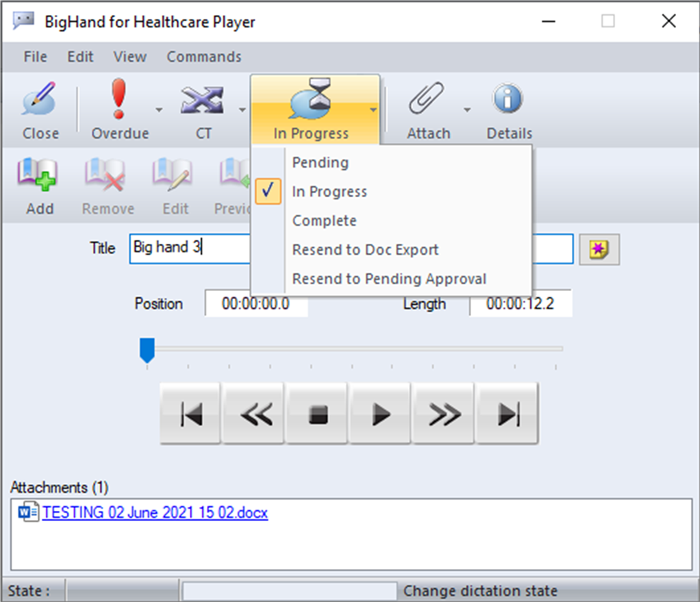Stop dictation playback
Screen dimensions: 700x602
coord(317,413)
